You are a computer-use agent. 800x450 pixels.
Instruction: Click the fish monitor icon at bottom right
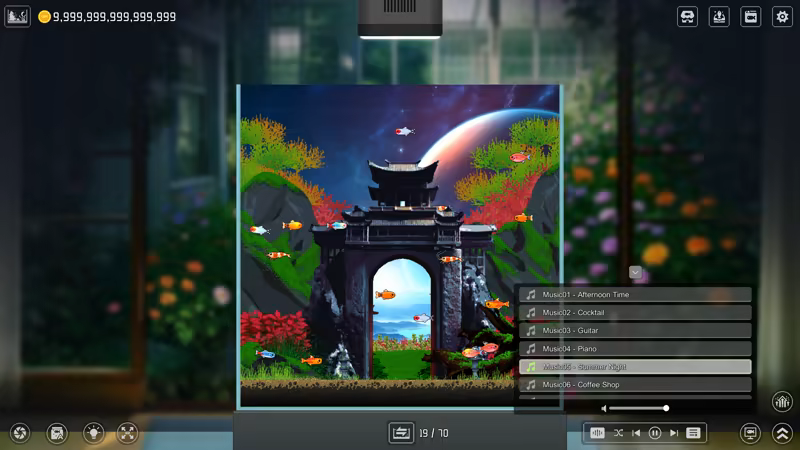(x=750, y=433)
